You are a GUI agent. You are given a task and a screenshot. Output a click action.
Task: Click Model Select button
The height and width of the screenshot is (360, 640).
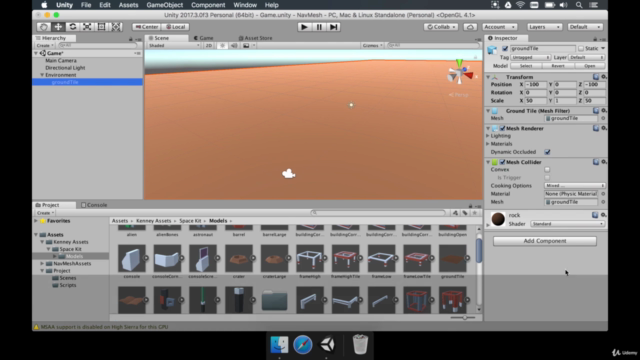pyautogui.click(x=526, y=66)
